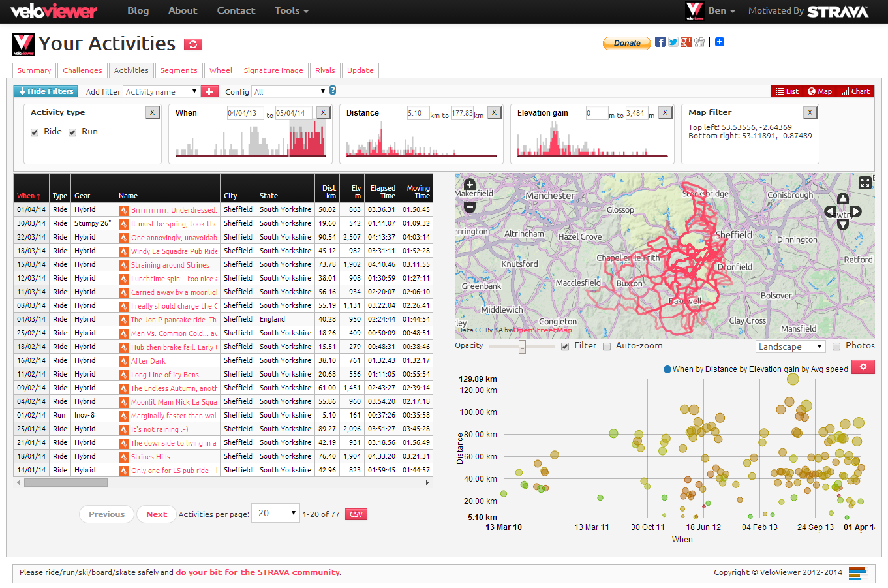Click the refresh icon next to Your Activities
Image resolution: width=888 pixels, height=588 pixels.
192,43
